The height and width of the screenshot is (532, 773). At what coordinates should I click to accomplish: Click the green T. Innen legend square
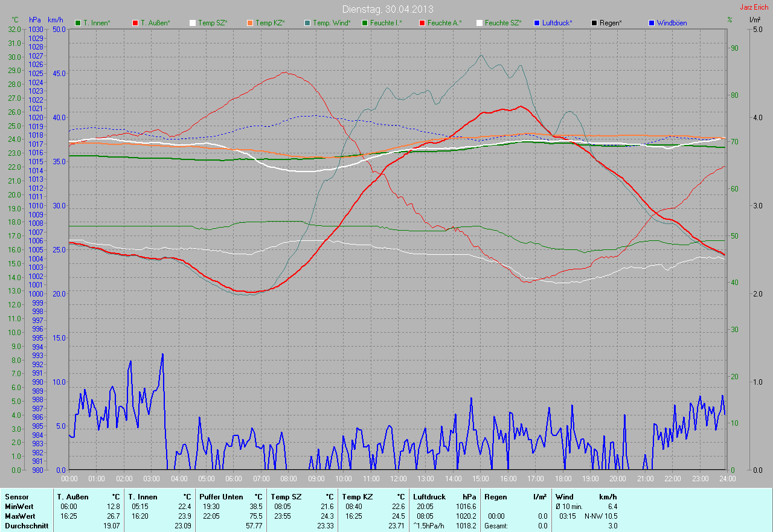78,23
